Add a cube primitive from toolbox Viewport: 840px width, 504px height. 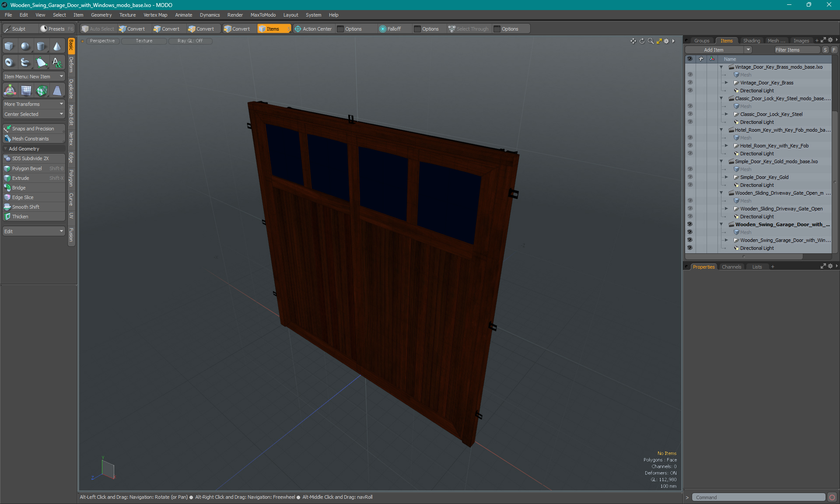pos(9,46)
